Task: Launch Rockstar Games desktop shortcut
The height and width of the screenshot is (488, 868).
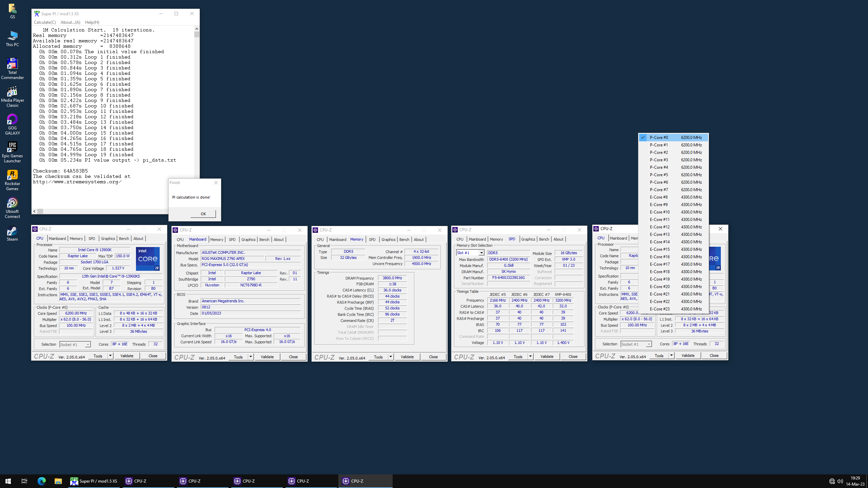Action: point(12,180)
